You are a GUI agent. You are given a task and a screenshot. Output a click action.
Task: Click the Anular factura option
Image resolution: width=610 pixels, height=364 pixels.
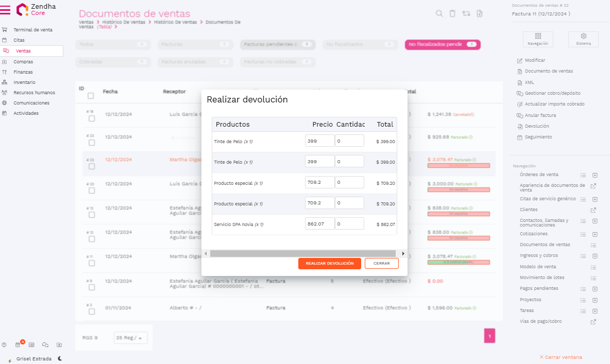(540, 115)
